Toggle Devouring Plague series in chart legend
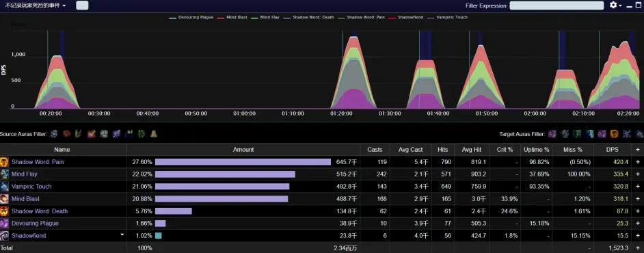Image resolution: width=644 pixels, height=253 pixels. pos(191,18)
